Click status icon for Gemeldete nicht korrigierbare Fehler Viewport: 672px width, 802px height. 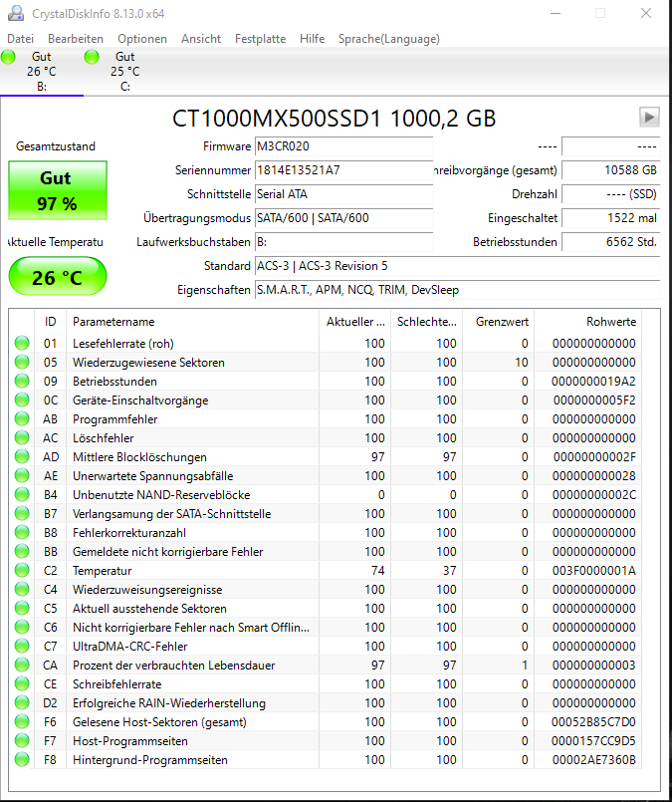point(22,551)
